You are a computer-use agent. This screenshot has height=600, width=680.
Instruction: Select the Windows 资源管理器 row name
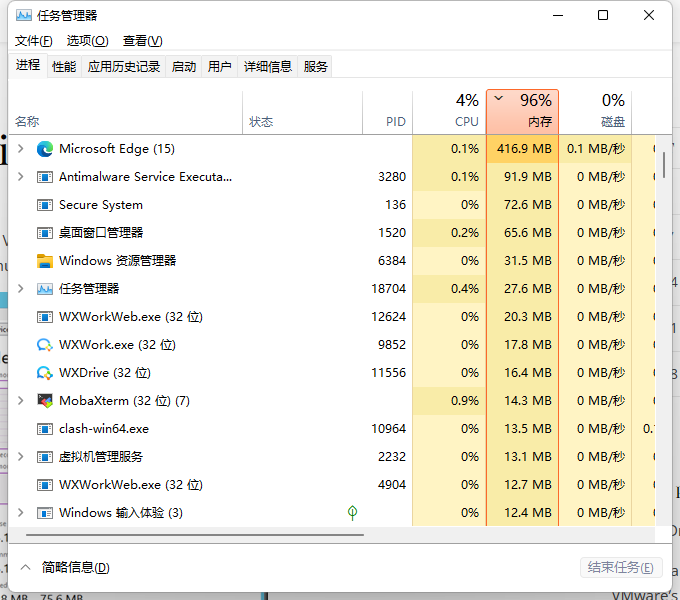click(x=118, y=261)
